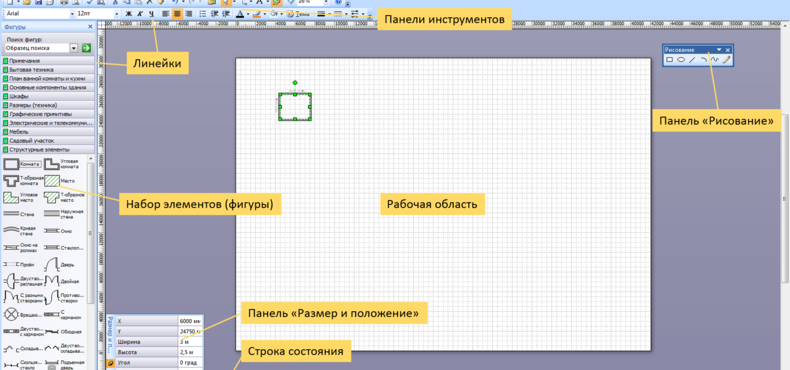This screenshot has height=370, width=790.
Task: Choose the Arc drawing tool
Action: pyautogui.click(x=703, y=59)
